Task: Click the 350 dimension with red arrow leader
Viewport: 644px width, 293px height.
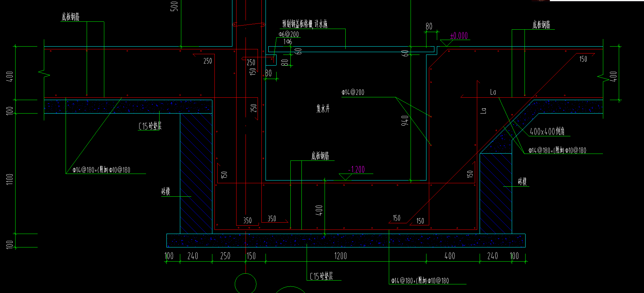Action: [x=272, y=218]
